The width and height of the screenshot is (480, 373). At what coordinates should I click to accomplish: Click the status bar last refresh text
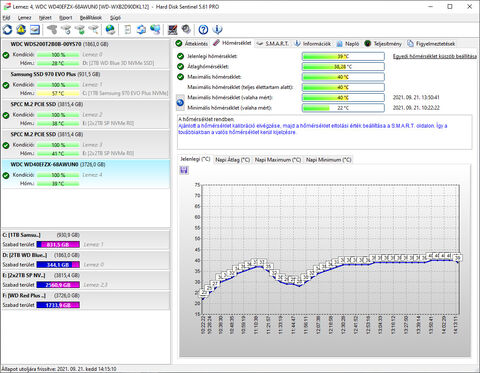coord(59,369)
